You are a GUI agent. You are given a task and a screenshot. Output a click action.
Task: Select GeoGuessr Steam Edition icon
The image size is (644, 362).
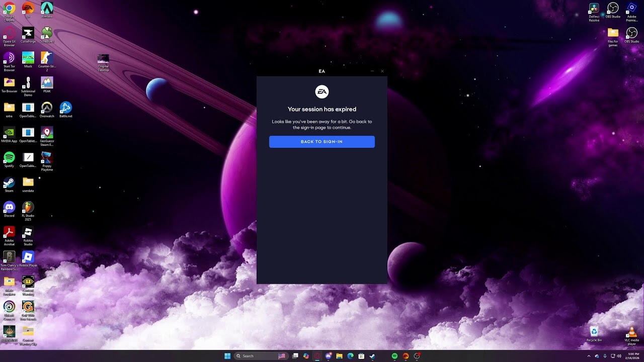47,136
